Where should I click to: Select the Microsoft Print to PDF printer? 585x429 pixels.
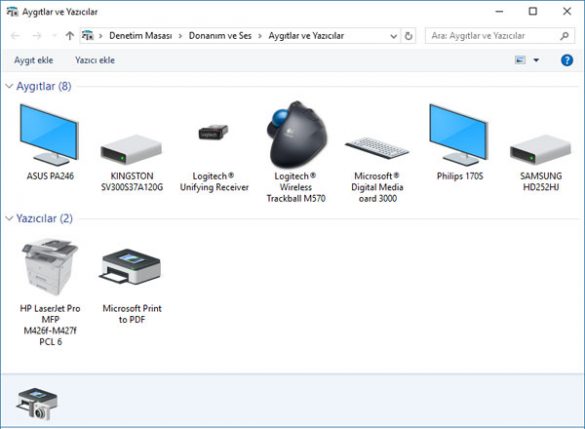pyautogui.click(x=131, y=267)
